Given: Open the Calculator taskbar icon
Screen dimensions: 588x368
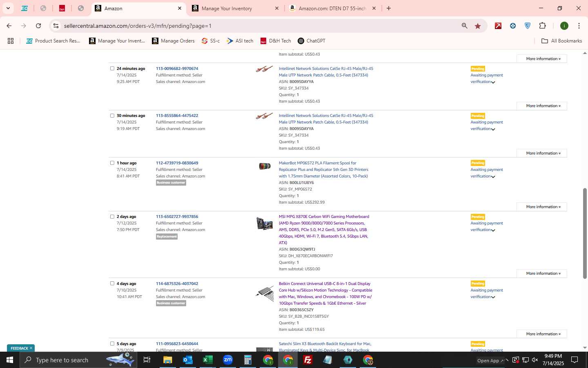Looking at the screenshot, I should pos(247,360).
